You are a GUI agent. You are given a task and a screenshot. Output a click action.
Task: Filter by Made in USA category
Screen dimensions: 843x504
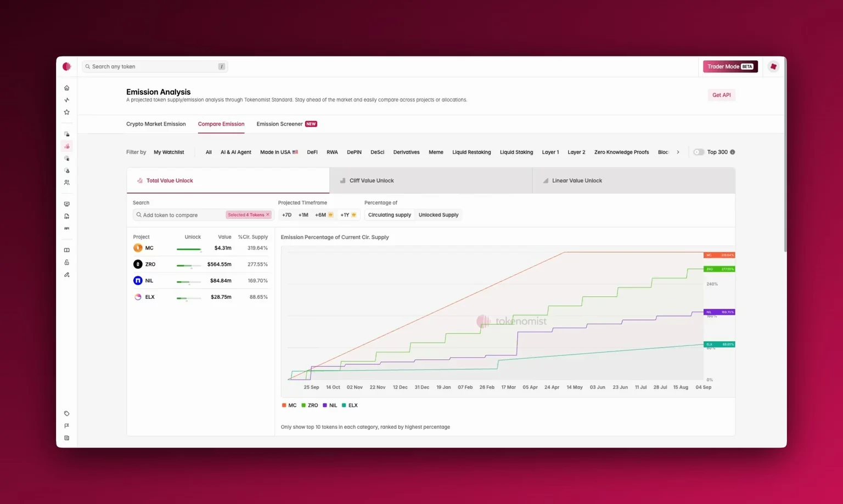pos(279,152)
